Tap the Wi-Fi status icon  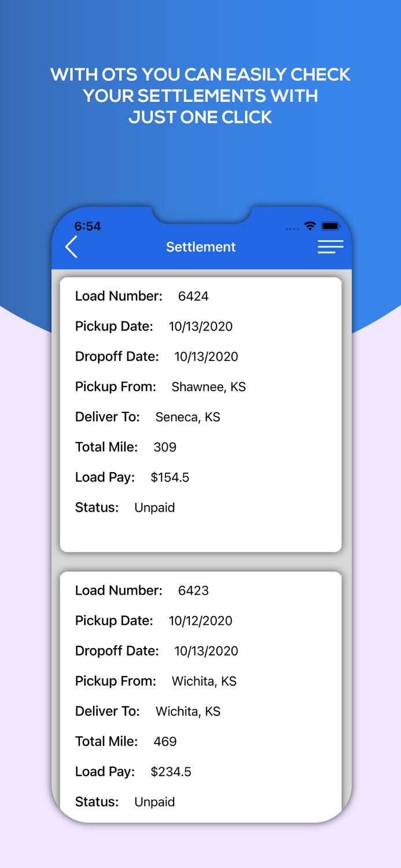pyautogui.click(x=310, y=227)
